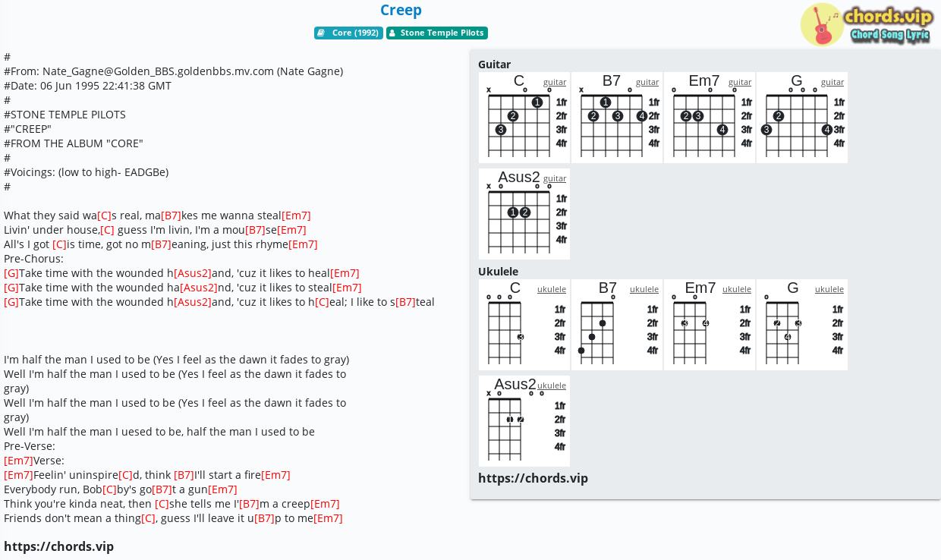Click the 'Pre-Verse:' label
Screen dimensions: 941x560
30,446
